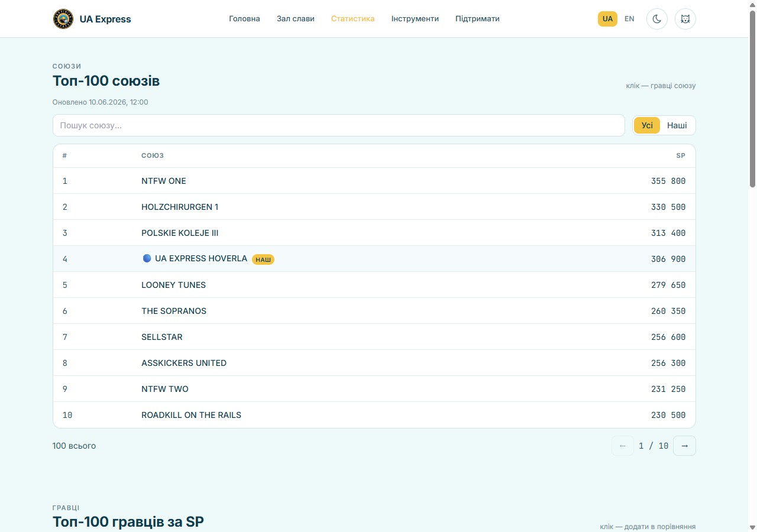757x532 pixels.
Task: Open the Інструменти menu
Action: [415, 19]
